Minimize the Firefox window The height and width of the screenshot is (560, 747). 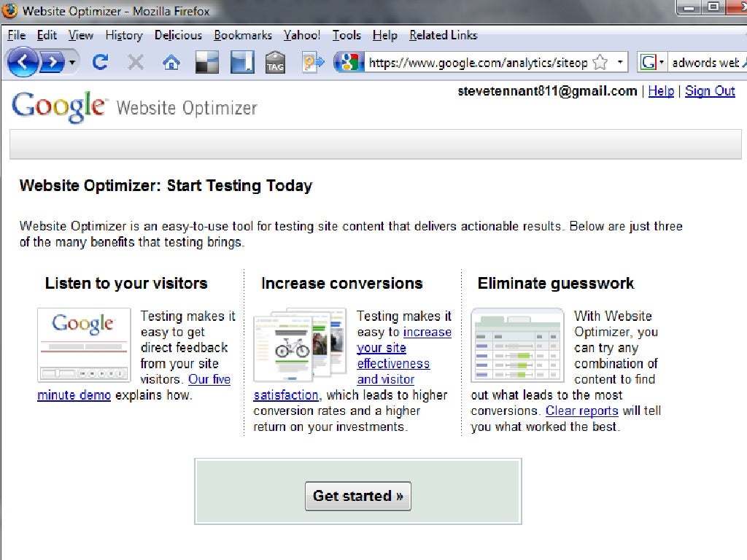(x=689, y=7)
